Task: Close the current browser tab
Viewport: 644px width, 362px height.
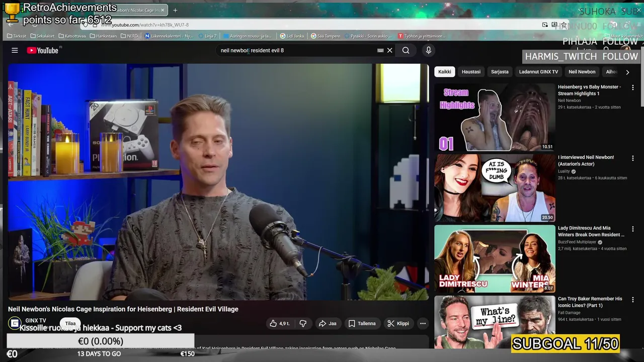Action: [163, 10]
